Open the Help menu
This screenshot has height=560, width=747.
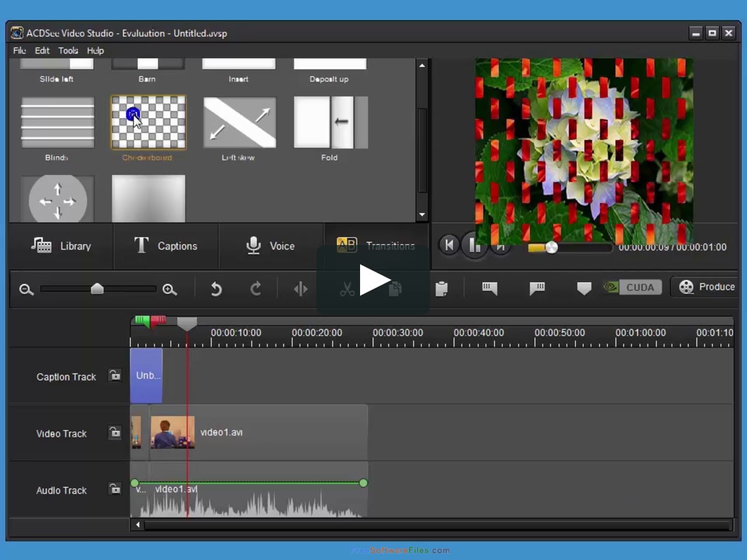[x=95, y=51]
